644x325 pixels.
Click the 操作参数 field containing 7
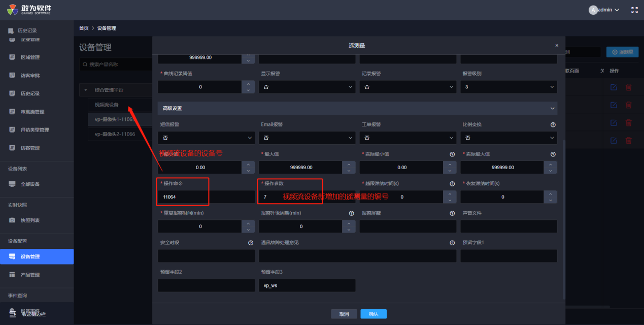tap(307, 197)
